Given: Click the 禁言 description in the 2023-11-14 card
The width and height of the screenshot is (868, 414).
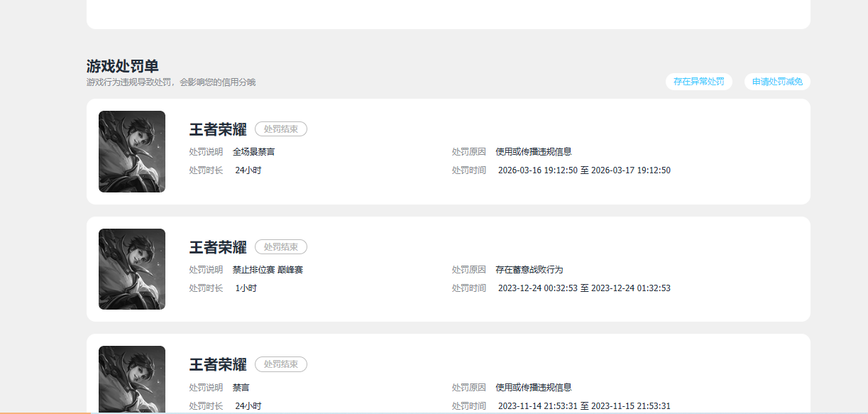Looking at the screenshot, I should (x=241, y=388).
